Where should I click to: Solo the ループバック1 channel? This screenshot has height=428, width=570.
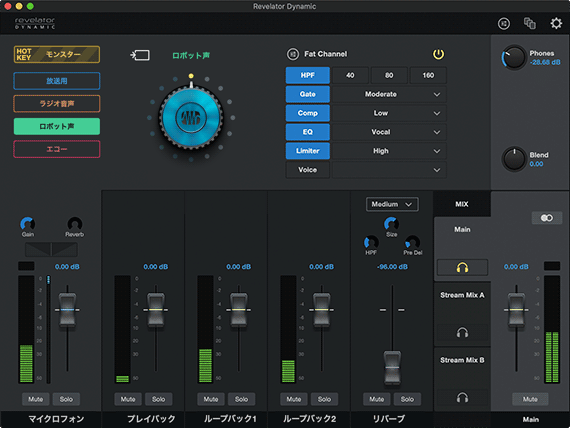241,399
